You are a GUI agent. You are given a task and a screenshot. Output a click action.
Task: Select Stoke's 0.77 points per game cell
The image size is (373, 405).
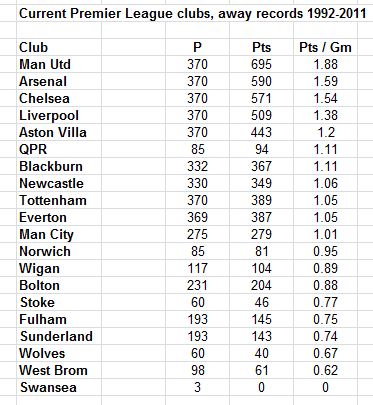(325, 302)
